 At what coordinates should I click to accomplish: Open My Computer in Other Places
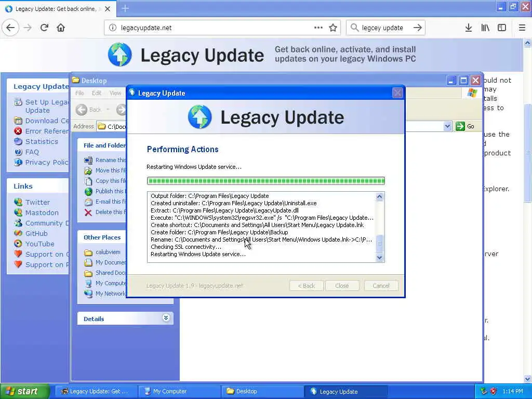pos(105,283)
